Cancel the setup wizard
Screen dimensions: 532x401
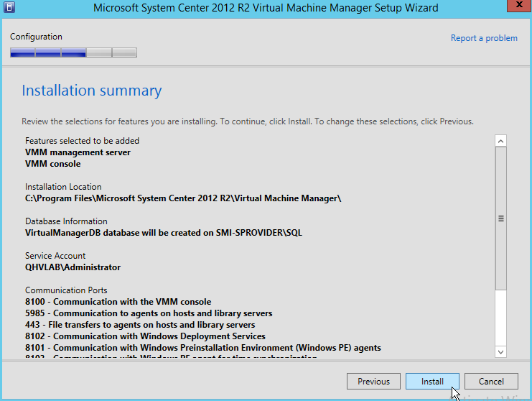tap(491, 382)
